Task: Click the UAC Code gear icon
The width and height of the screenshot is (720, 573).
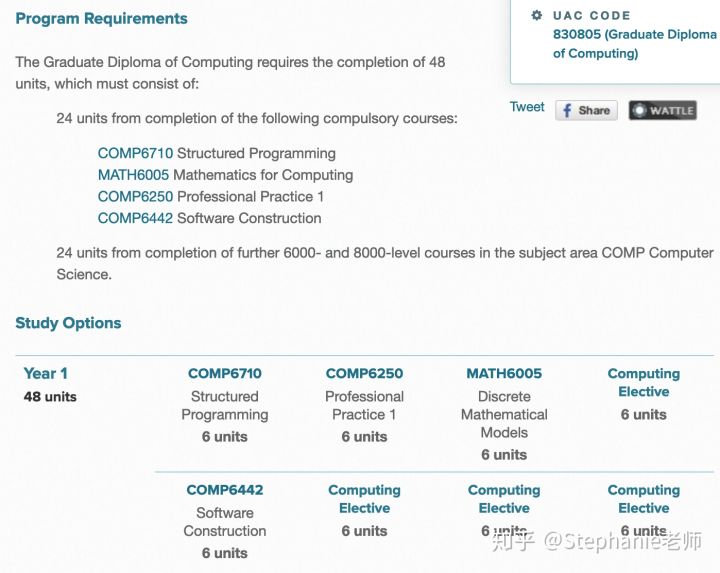Action: [536, 16]
